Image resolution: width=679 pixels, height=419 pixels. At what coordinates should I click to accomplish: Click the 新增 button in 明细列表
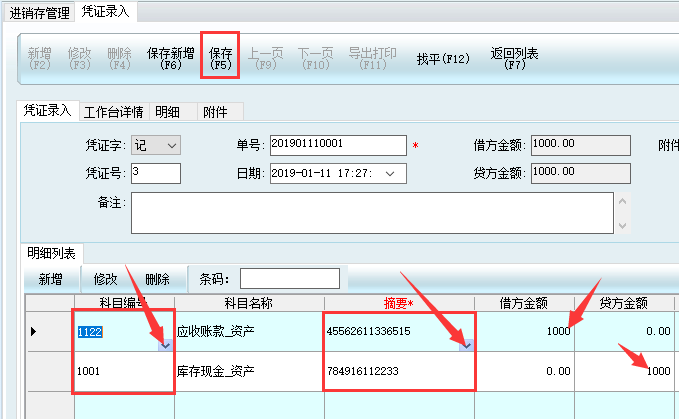(x=50, y=279)
